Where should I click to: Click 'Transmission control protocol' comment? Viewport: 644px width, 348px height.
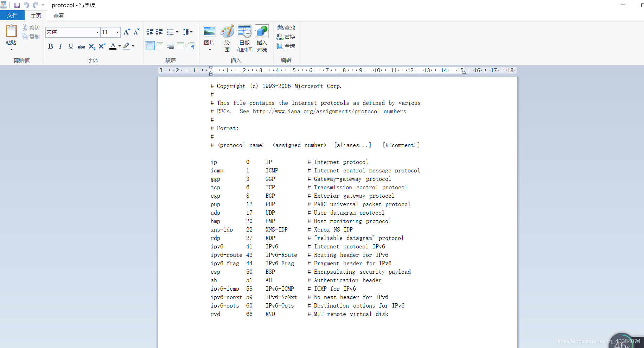361,188
